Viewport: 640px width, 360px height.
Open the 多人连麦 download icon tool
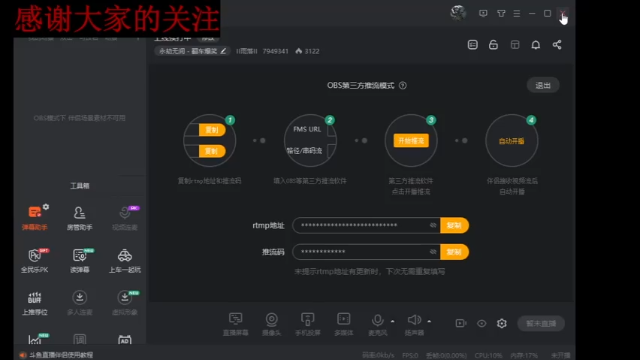pyautogui.click(x=80, y=303)
